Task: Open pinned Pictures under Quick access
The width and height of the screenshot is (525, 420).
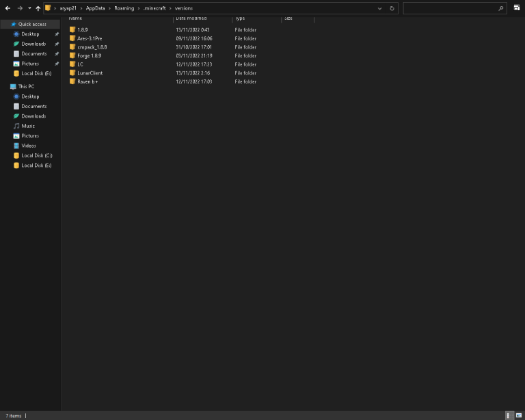Action: coord(30,64)
